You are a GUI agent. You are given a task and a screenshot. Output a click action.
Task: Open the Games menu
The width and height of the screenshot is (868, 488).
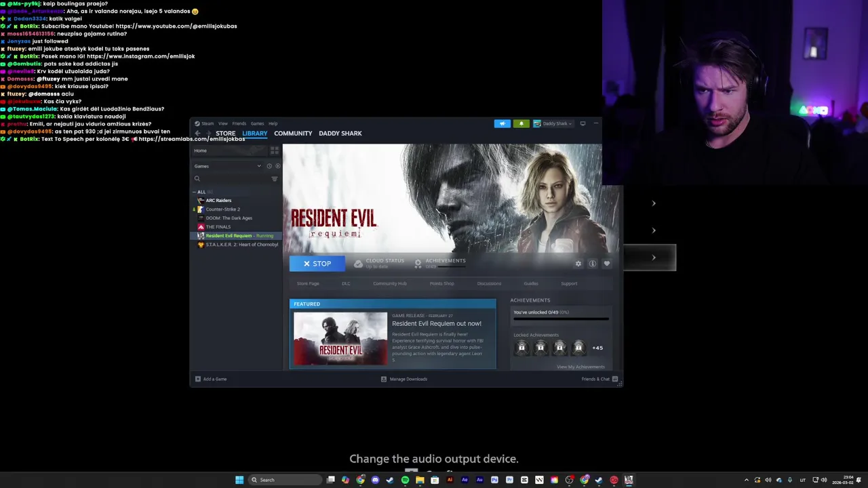[x=257, y=123]
